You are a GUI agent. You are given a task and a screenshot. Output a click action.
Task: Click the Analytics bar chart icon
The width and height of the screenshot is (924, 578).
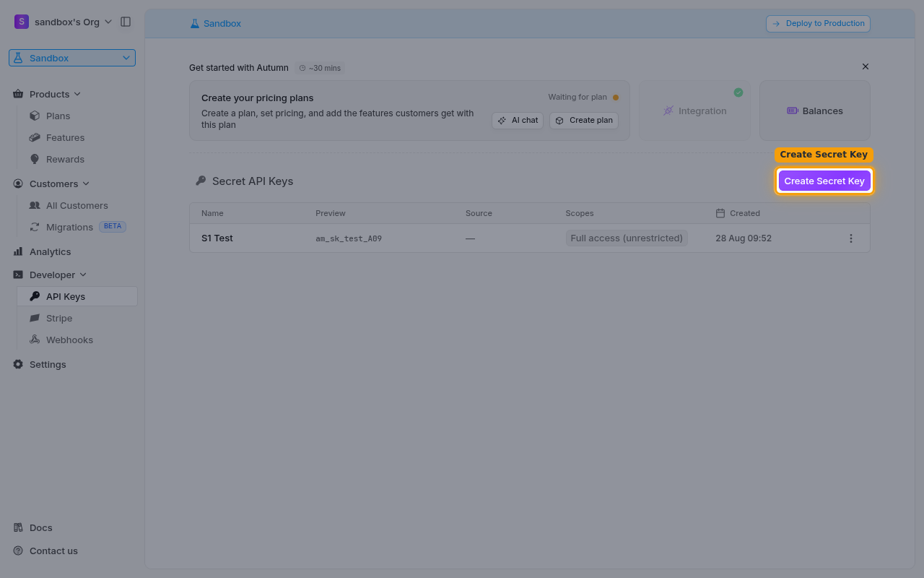pos(18,251)
